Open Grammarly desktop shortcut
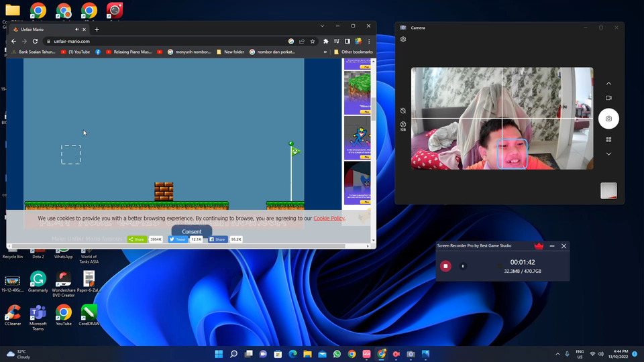The image size is (644, 362). pos(38,282)
